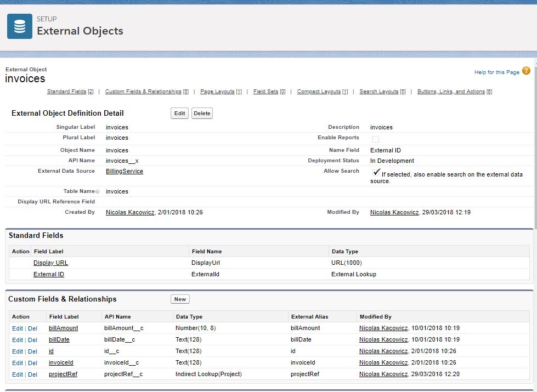Click the Table Name info icon

(98, 192)
